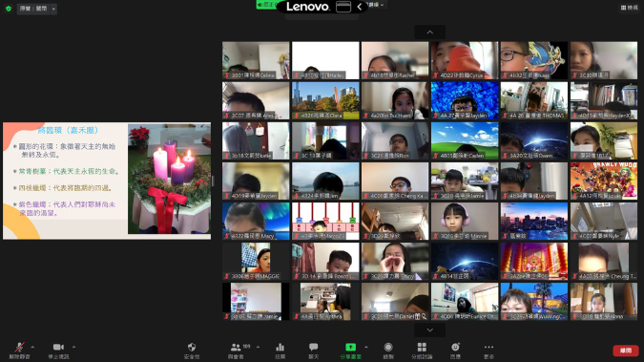The height and width of the screenshot is (362, 644).
Task: Unmute the microphone in the toolbar
Action: click(19, 351)
